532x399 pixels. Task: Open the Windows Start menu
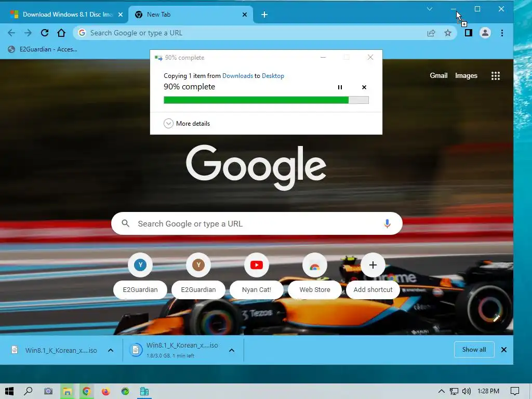pyautogui.click(x=9, y=391)
